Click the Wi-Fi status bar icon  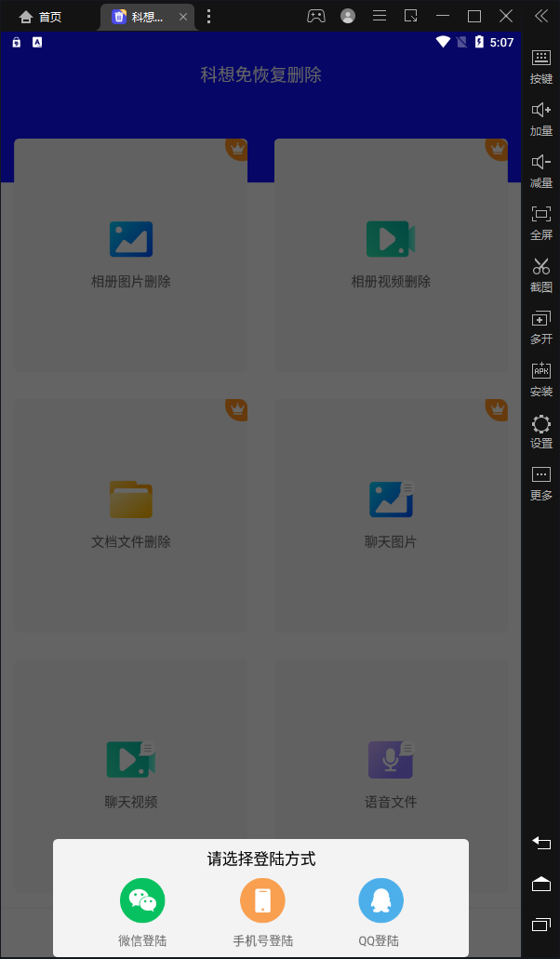pos(443,42)
